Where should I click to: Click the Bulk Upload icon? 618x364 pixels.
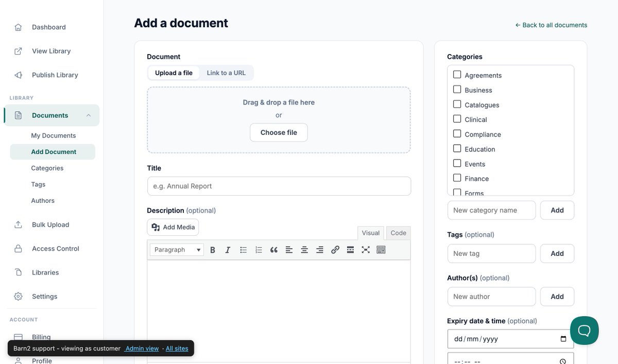click(18, 224)
